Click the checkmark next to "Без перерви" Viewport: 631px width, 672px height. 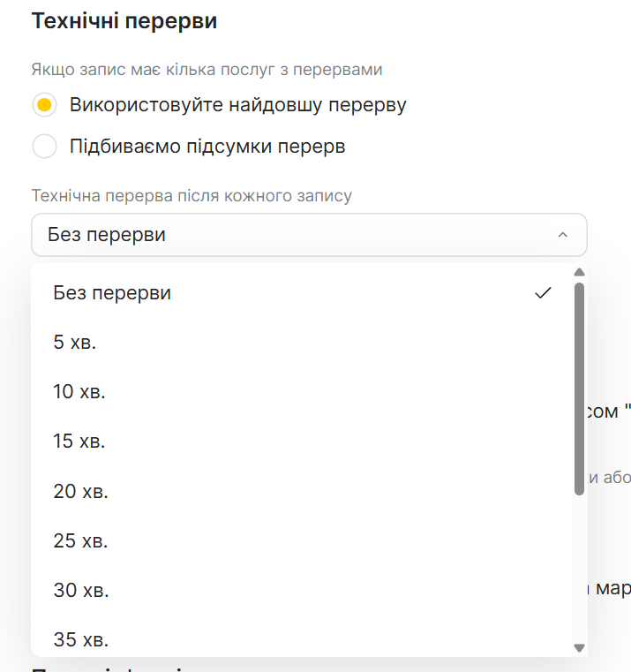click(x=543, y=293)
